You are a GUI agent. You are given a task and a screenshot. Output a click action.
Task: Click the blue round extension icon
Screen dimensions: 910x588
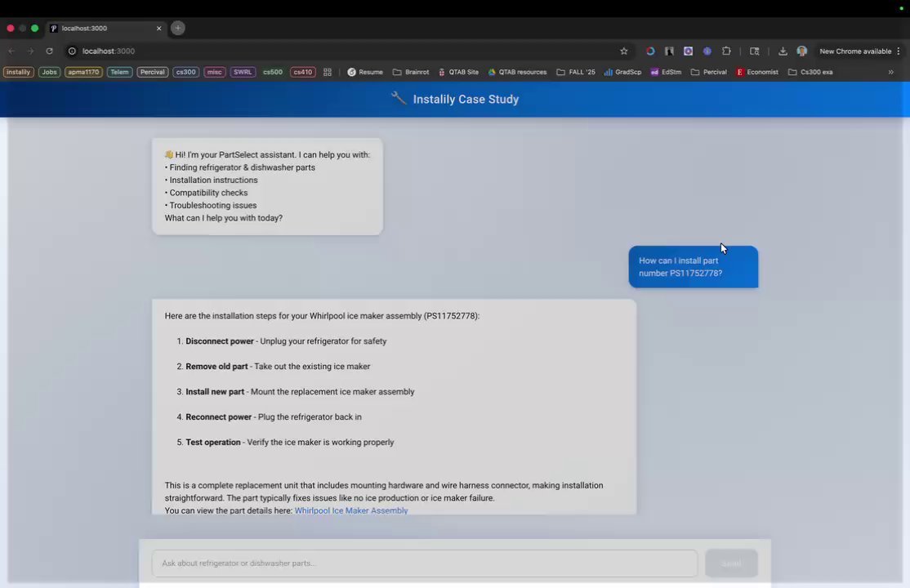pyautogui.click(x=707, y=51)
